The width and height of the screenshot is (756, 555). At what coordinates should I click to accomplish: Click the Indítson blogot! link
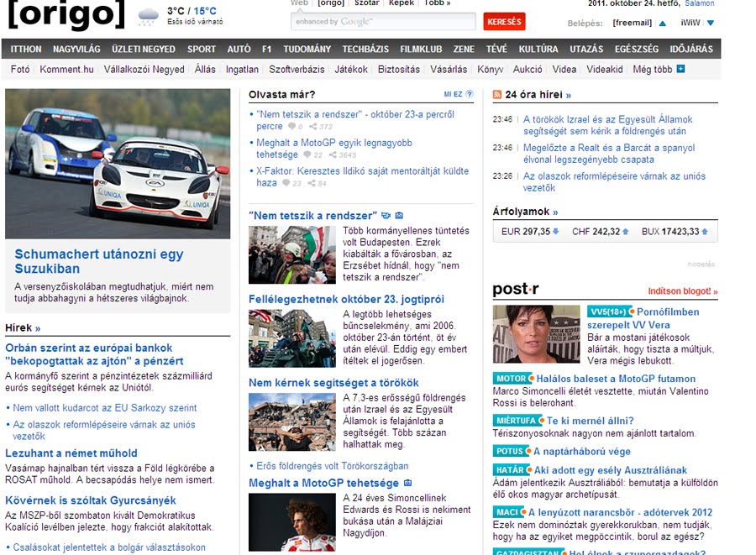pos(683,291)
